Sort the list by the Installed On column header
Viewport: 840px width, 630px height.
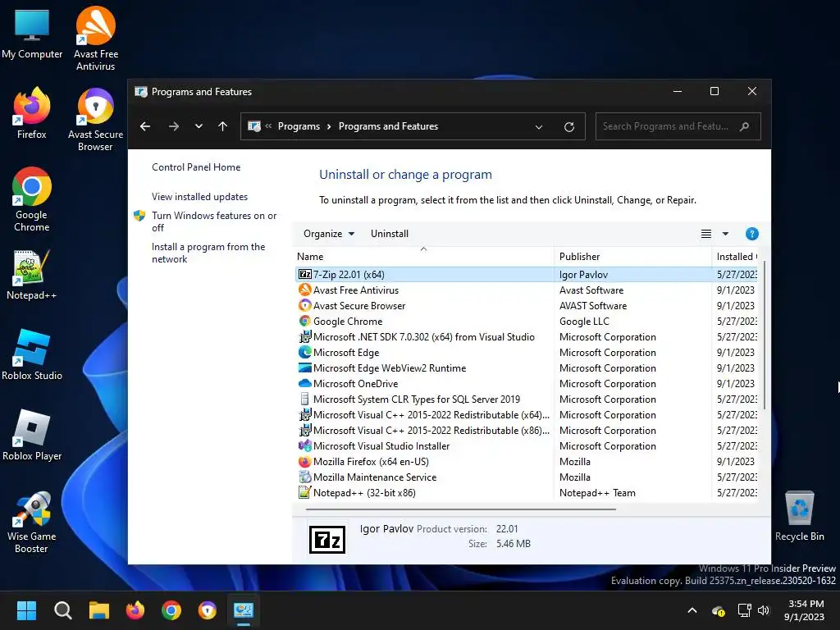(734, 257)
